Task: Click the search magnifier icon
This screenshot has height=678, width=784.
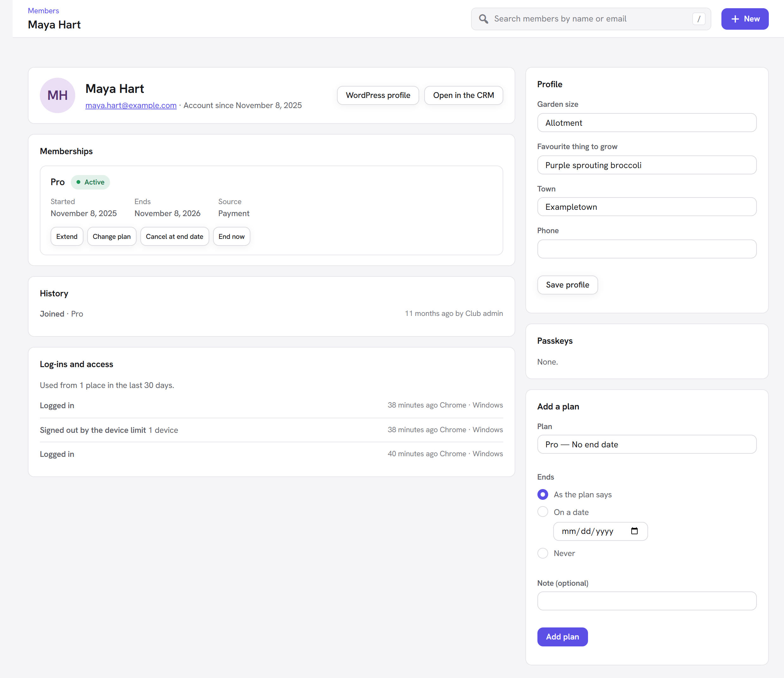Action: point(483,19)
